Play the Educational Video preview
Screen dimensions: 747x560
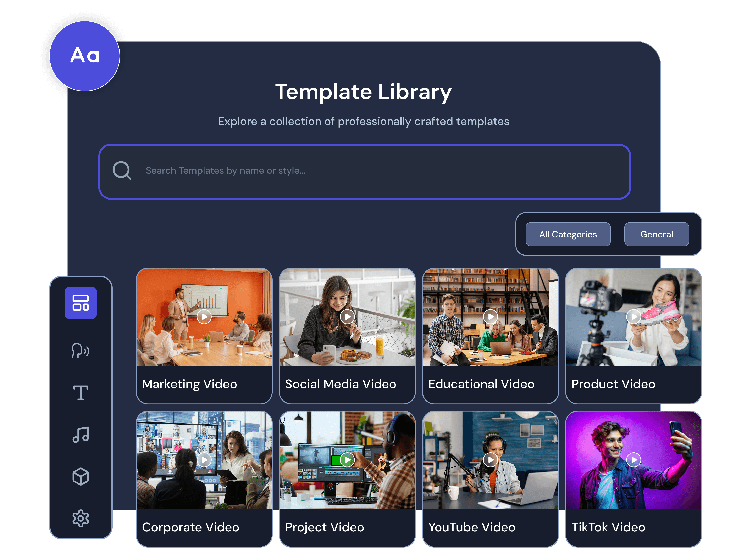coord(490,317)
